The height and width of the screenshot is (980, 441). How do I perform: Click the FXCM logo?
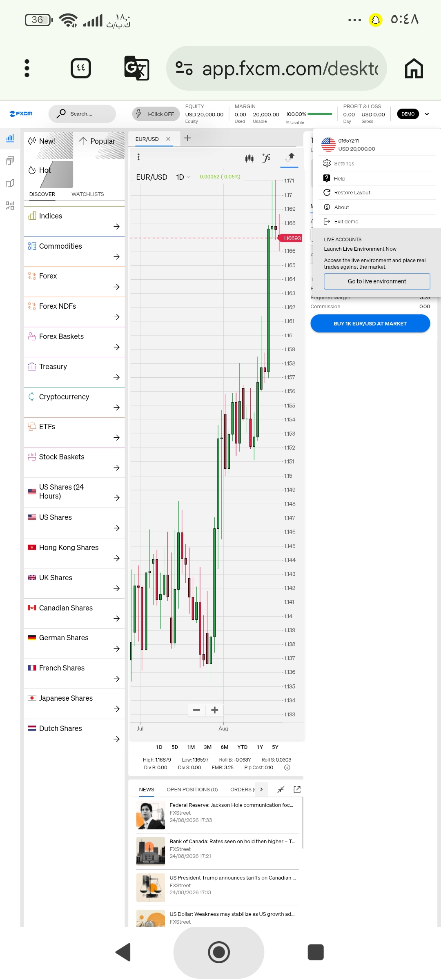click(21, 114)
